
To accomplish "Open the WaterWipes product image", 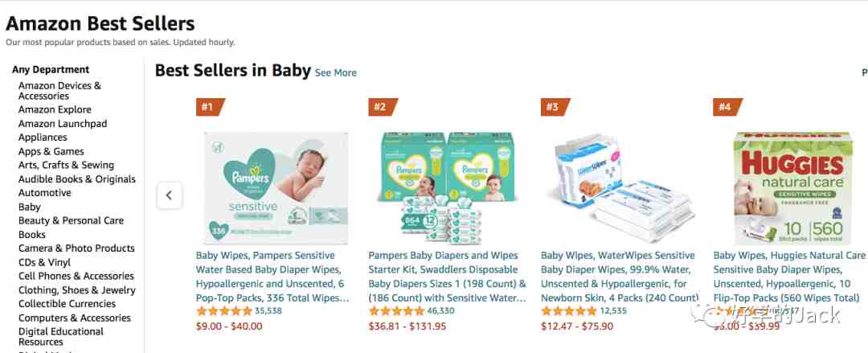I will pyautogui.click(x=620, y=188).
